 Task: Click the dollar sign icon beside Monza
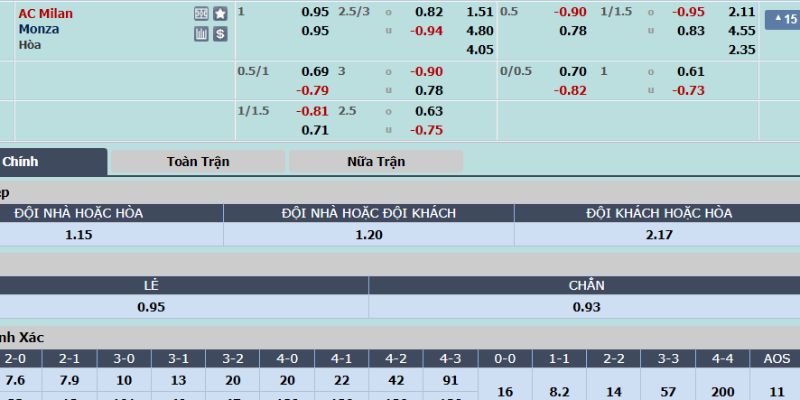point(220,34)
